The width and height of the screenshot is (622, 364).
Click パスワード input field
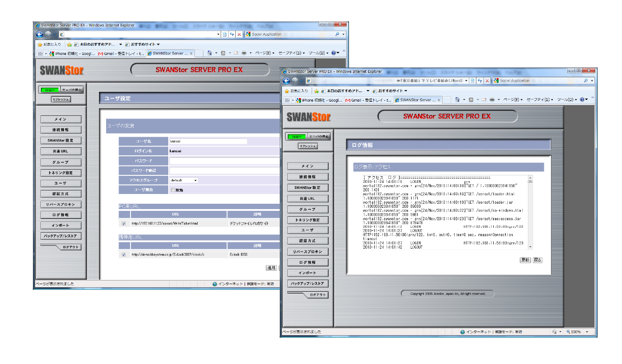click(x=225, y=161)
